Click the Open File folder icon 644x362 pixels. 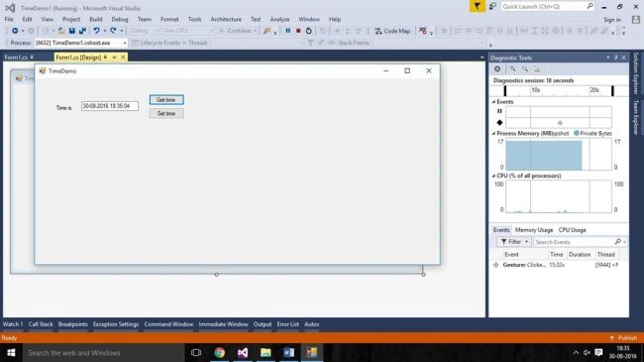(x=61, y=31)
